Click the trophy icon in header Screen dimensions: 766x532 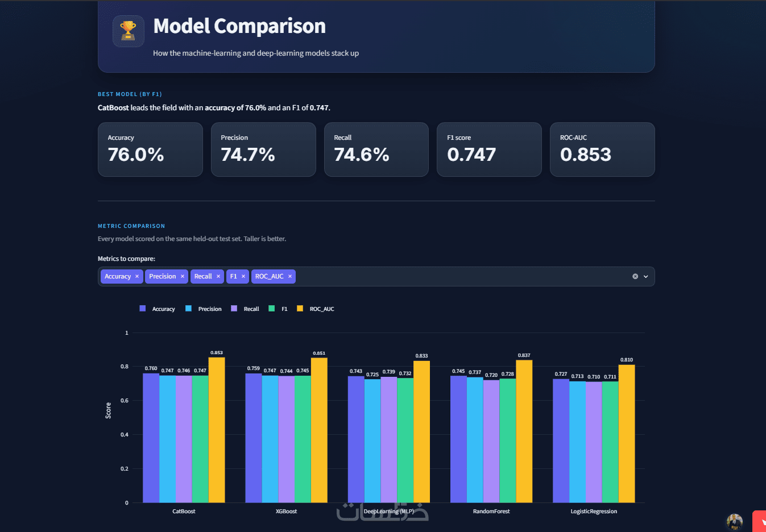click(129, 31)
